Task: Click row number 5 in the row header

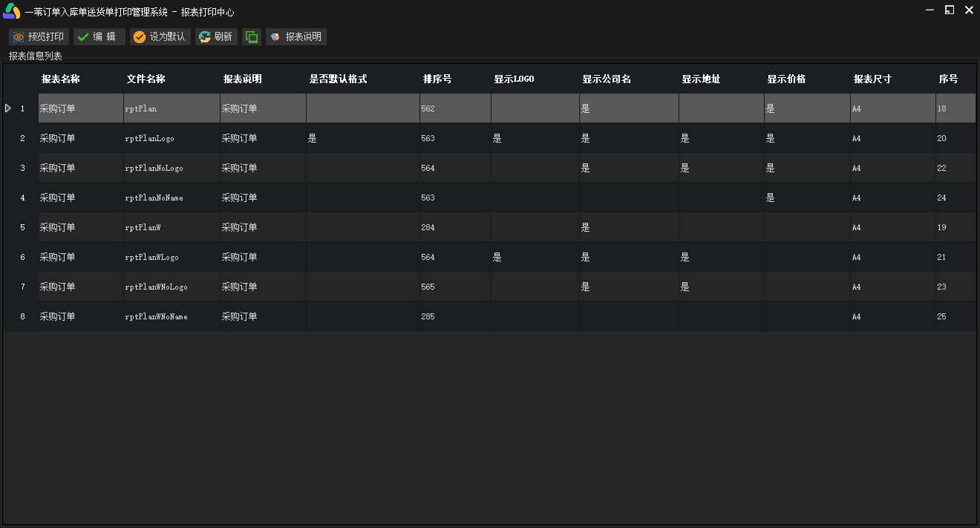Action: click(x=22, y=227)
